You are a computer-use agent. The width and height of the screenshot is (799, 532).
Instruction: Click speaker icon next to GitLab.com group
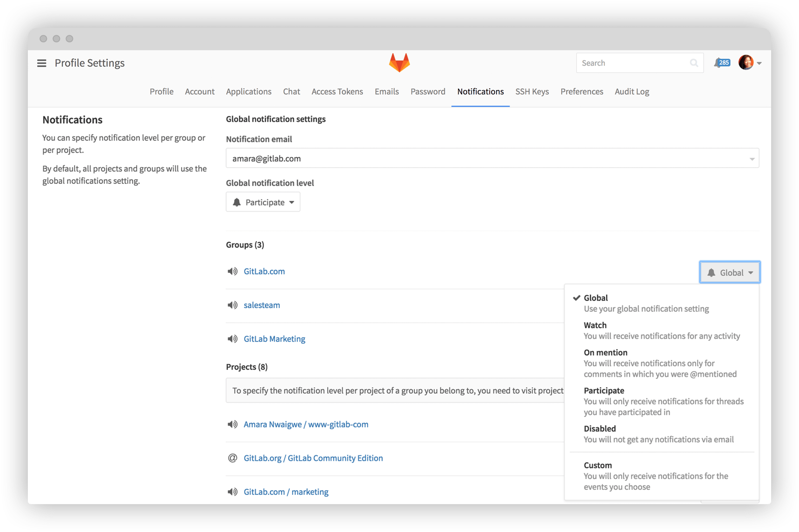click(232, 272)
